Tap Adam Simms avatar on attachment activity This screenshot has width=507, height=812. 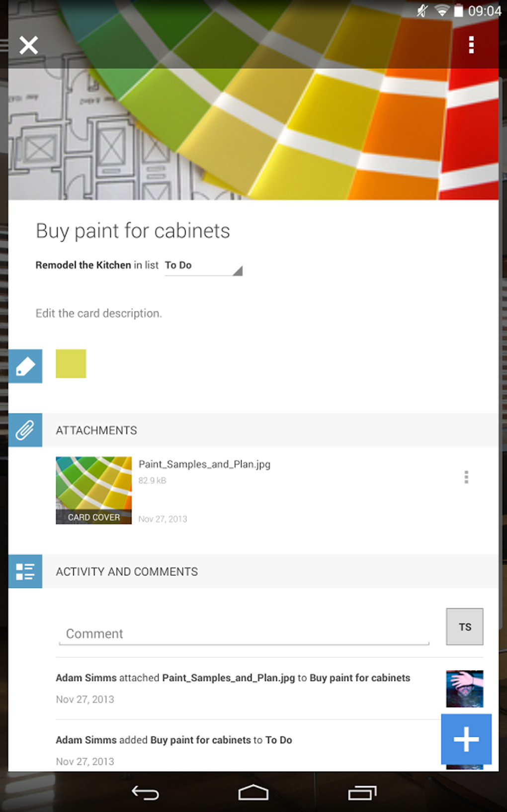(465, 689)
